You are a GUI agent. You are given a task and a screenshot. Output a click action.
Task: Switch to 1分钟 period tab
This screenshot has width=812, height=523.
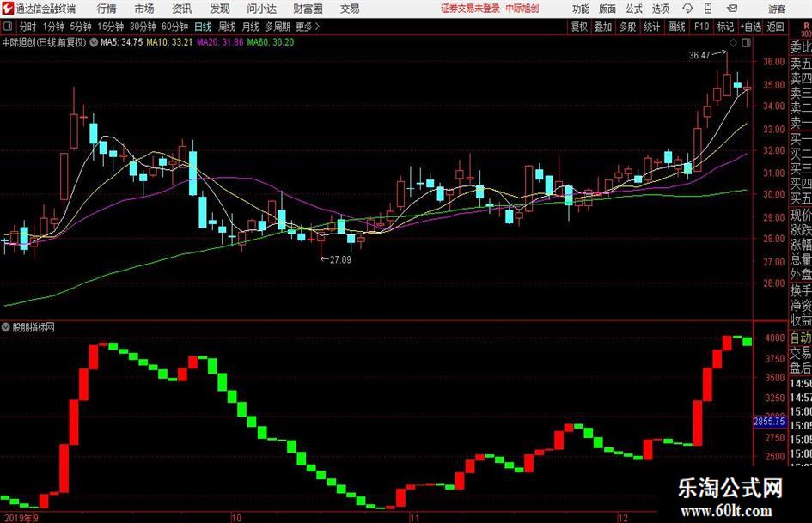pos(53,27)
